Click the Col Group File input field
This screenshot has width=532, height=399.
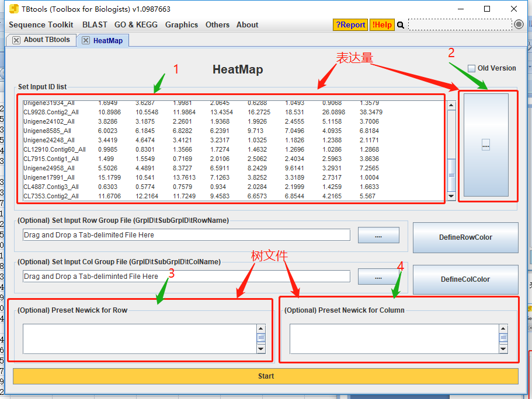[x=187, y=276]
